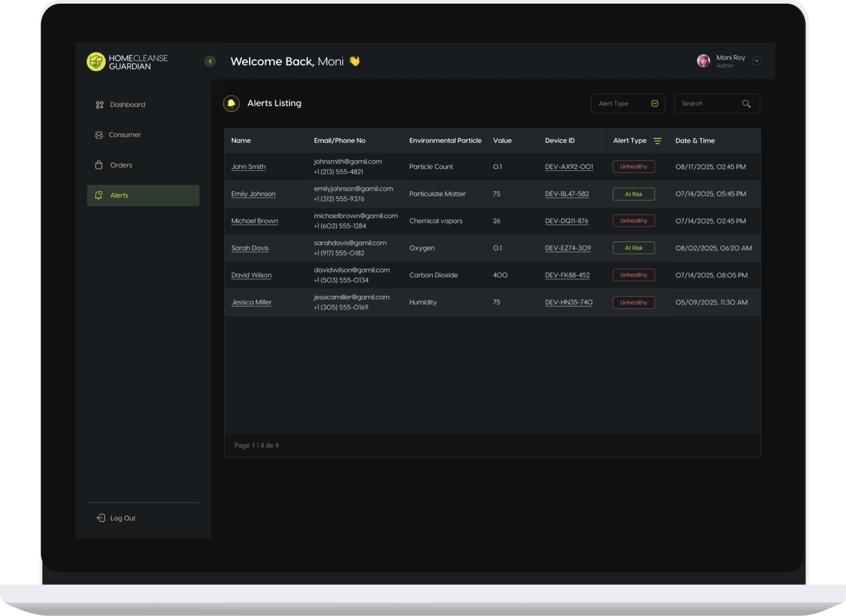
Task: Click the Dashboard grid icon in sidebar
Action: [x=100, y=105]
